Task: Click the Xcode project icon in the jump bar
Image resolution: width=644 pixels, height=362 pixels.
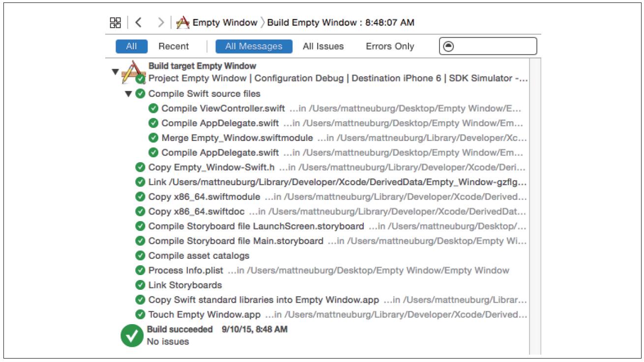Action: click(183, 23)
